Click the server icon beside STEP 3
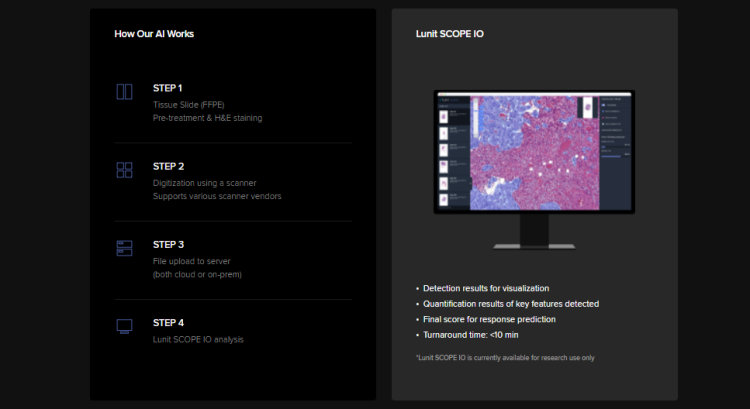750x409 pixels. coord(124,248)
